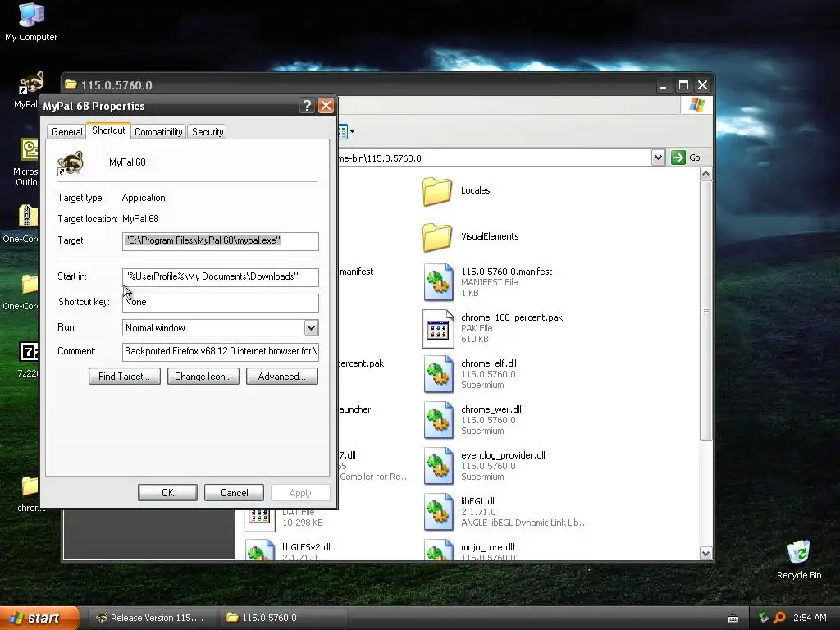Viewport: 840px width, 630px height.
Task: Select the 115.0.5760.0.manifest file icon
Action: 438,282
